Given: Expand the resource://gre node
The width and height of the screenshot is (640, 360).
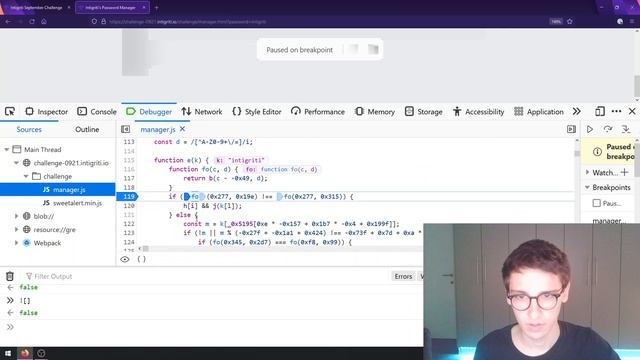Looking at the screenshot, I should (x=16, y=230).
